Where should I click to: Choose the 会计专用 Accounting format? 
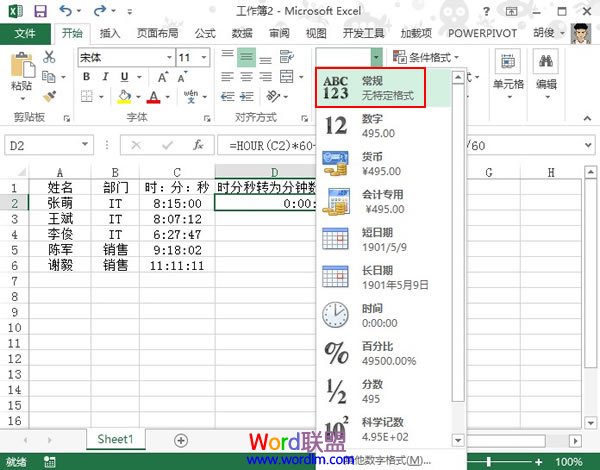coord(384,201)
